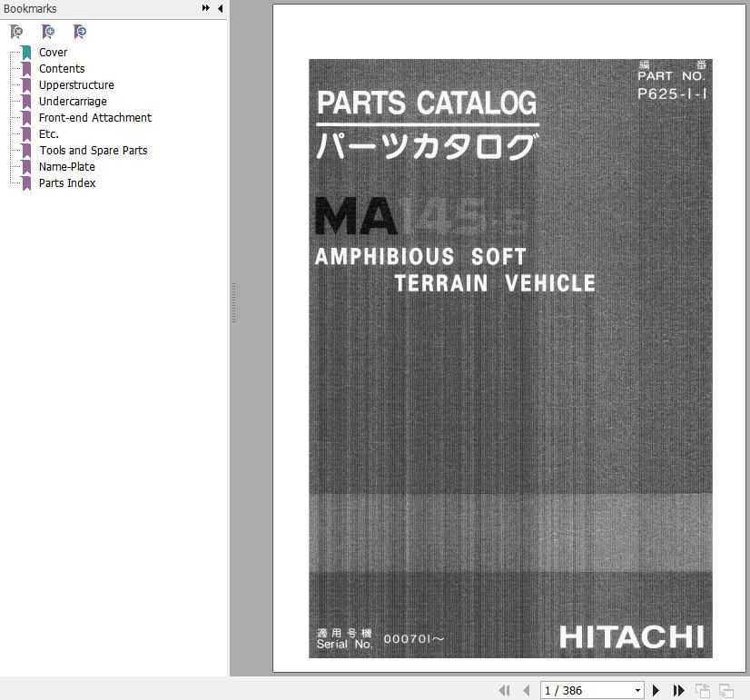This screenshot has height=700, width=750.
Task: Click the go to bookmark options icon
Action: click(x=80, y=32)
